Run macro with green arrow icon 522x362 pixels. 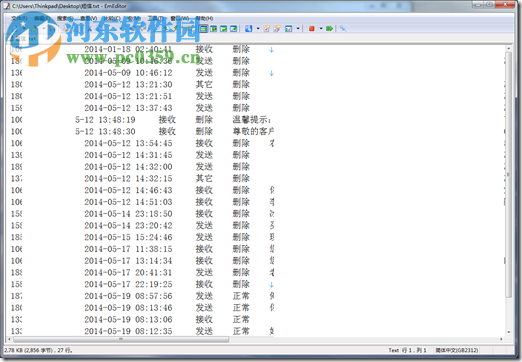point(329,29)
